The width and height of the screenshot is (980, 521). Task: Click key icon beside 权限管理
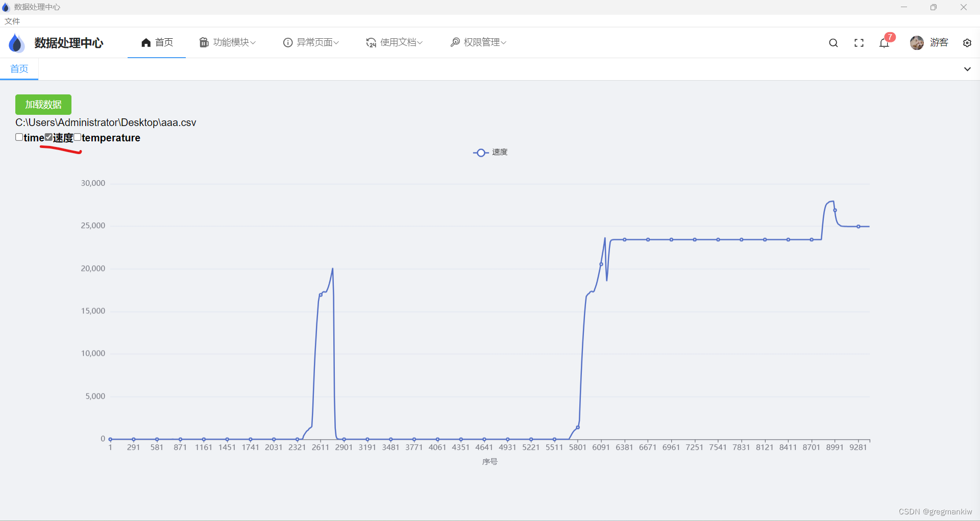point(455,42)
